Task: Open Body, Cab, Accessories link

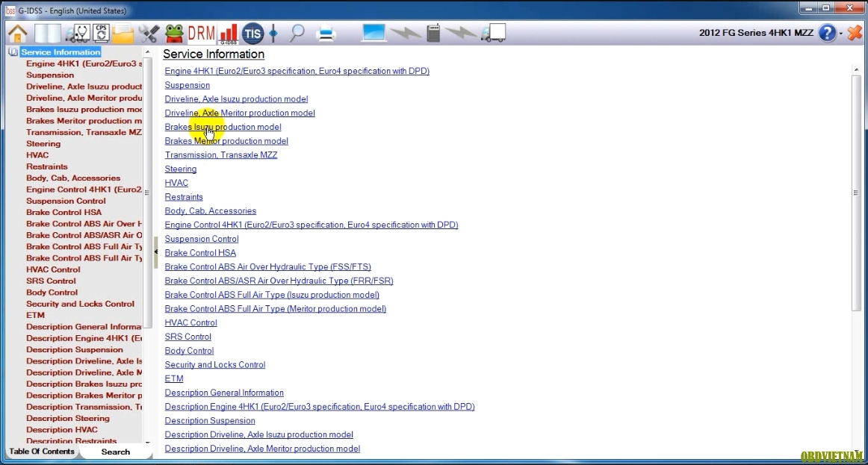Action: tap(211, 210)
